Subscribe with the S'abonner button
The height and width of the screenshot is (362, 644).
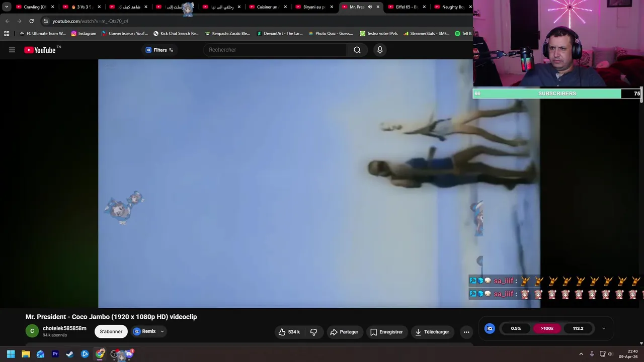click(111, 331)
